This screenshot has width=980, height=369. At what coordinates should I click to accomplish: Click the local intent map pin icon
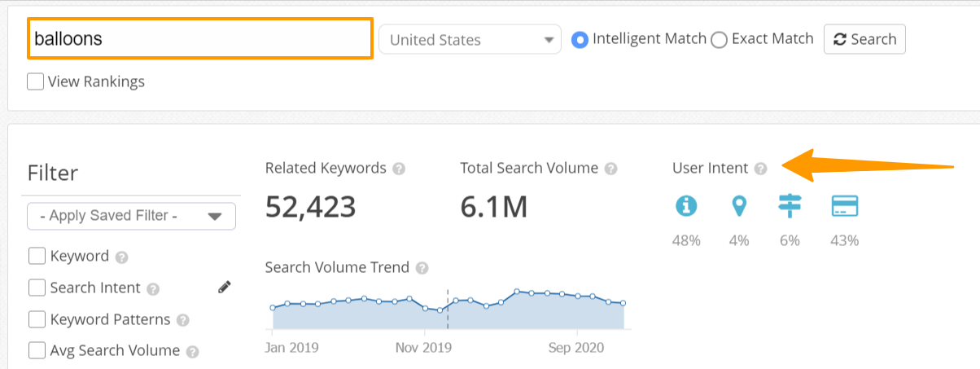coord(739,206)
